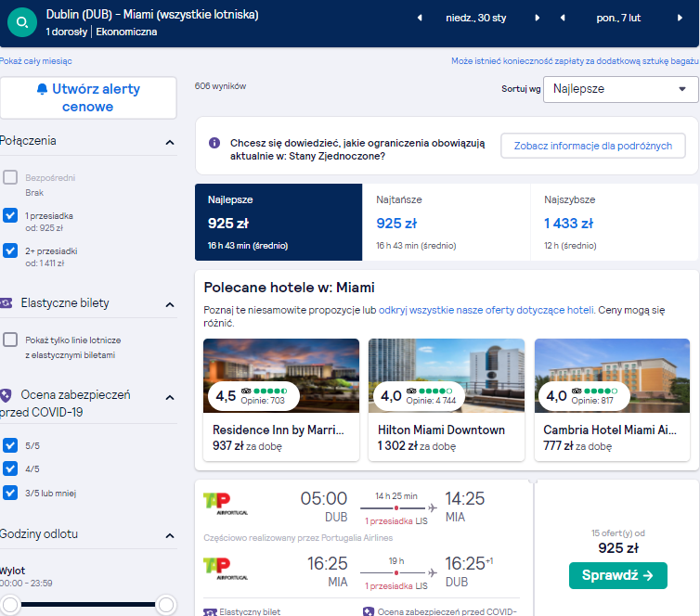
Task: Select the Najszybsze 1 433 zł tab
Action: pos(615,222)
